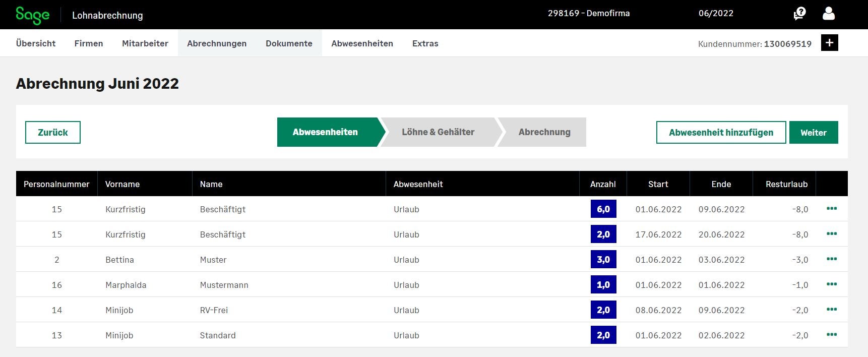Sort by the Resturlaub column header
This screenshot has width=868, height=357.
786,184
